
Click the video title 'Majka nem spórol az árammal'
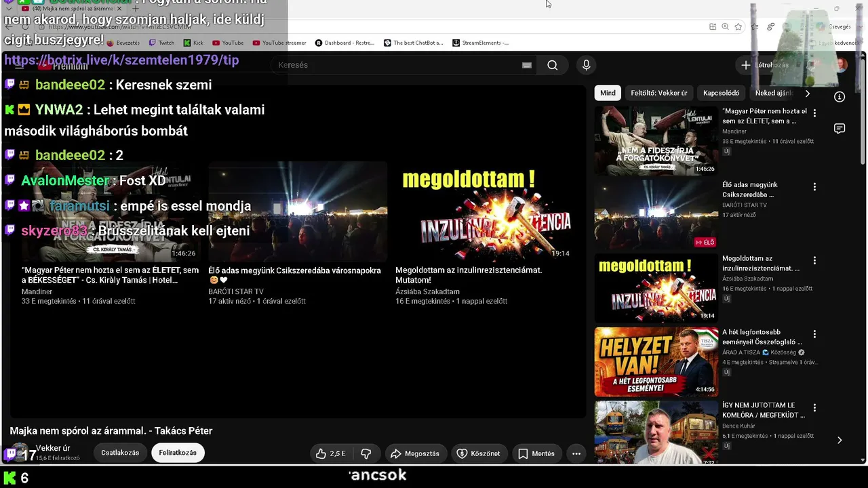111,431
